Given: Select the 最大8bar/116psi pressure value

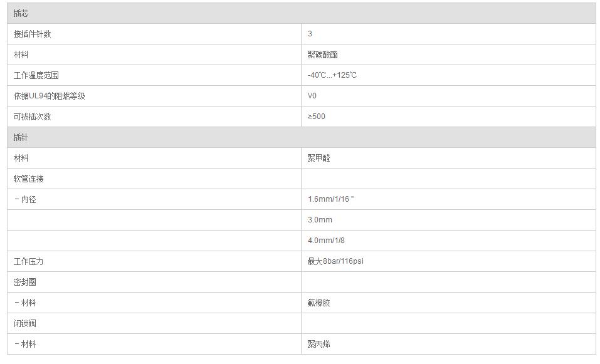Looking at the screenshot, I should (x=335, y=261).
